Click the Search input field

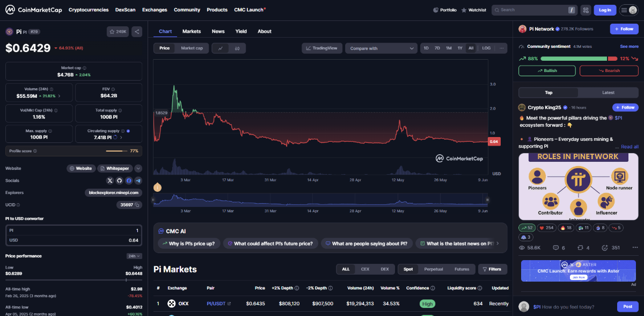click(x=531, y=10)
